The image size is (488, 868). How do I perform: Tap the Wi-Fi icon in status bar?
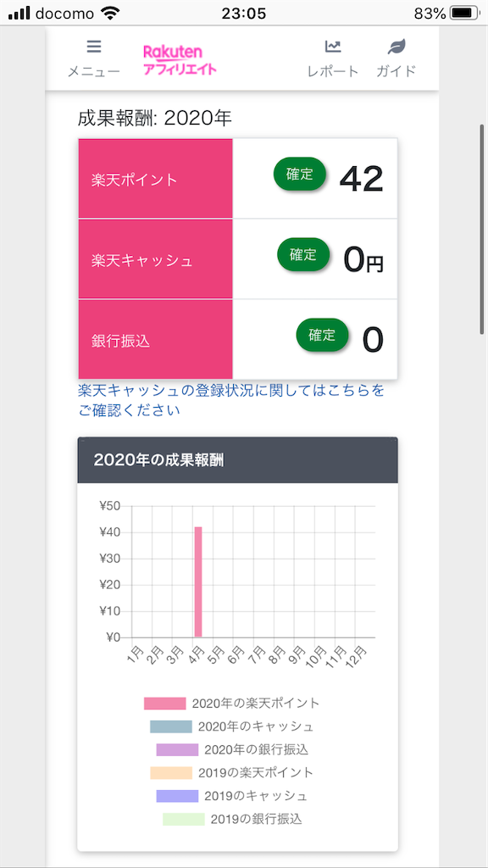pos(111,14)
